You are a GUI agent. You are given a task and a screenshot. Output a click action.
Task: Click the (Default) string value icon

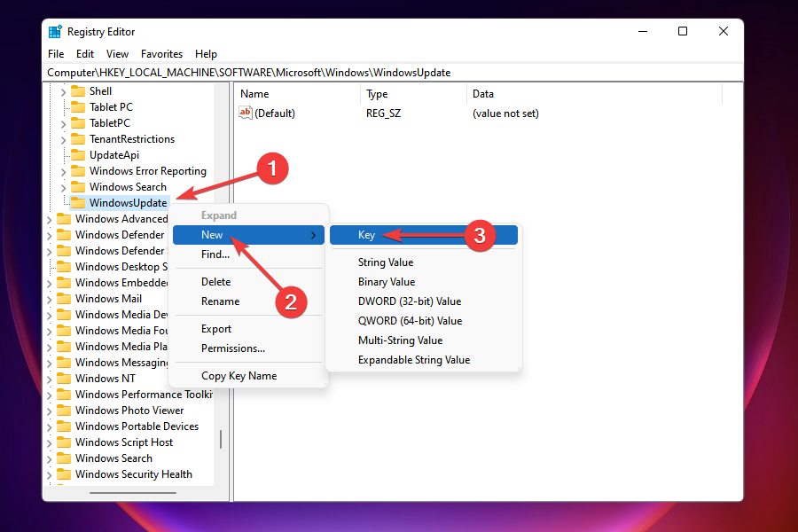246,113
